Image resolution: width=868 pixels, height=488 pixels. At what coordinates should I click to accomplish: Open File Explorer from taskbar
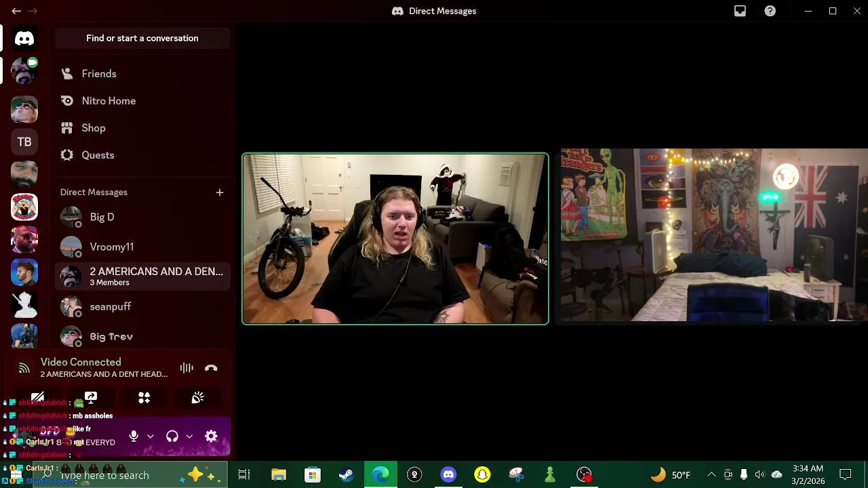pyautogui.click(x=279, y=475)
